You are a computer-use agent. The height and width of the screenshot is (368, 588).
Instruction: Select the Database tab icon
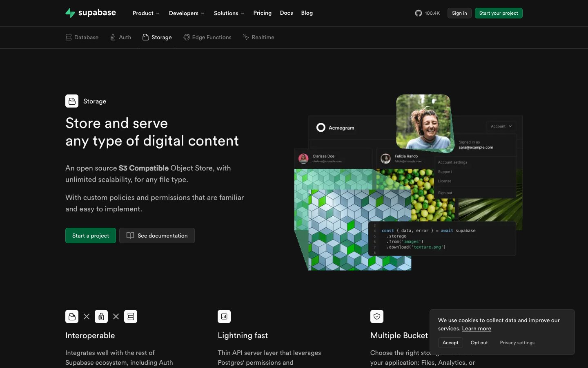coord(68,37)
